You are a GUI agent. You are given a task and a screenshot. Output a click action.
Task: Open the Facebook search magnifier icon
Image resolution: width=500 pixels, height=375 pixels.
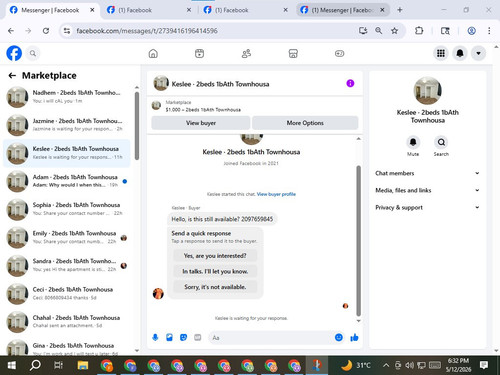point(33,53)
